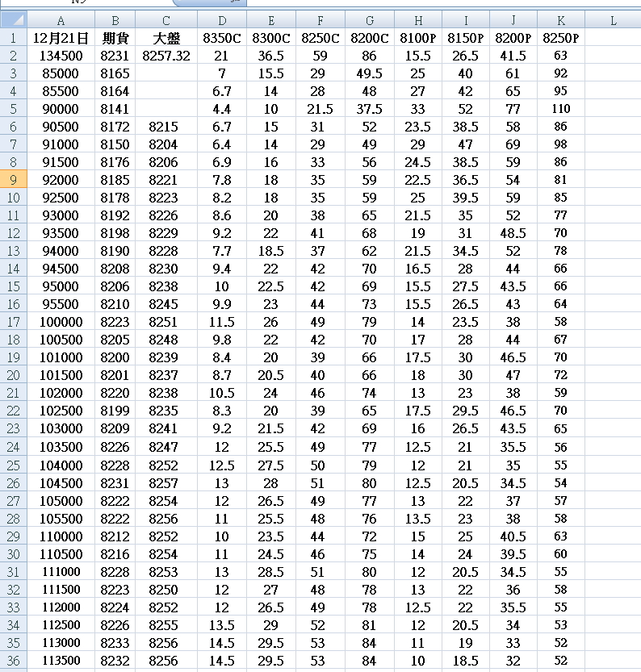Click the Select All corner button
Image resolution: width=641 pixels, height=672 pixels.
[13, 19]
